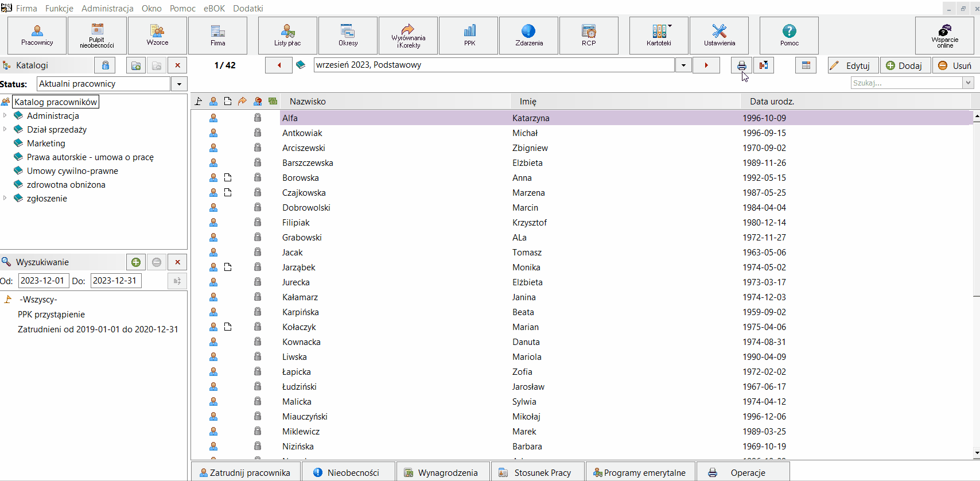Select Prawa autorskie - umowa o pracę
This screenshot has width=980, height=481.
pos(90,157)
